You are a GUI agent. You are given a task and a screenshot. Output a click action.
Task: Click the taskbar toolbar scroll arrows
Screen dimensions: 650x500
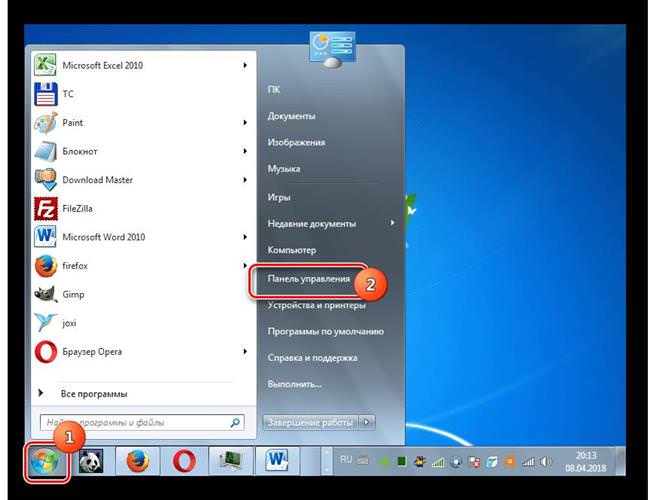327,461
